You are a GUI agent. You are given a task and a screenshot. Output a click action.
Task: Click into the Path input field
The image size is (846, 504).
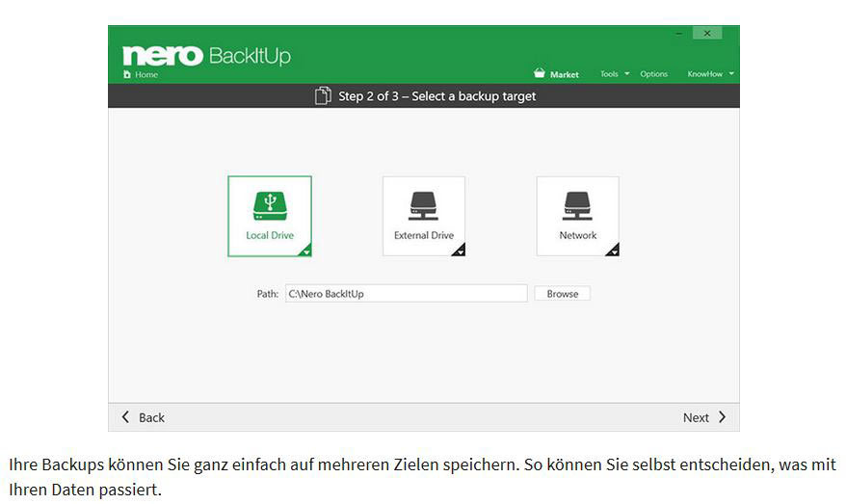click(x=407, y=294)
